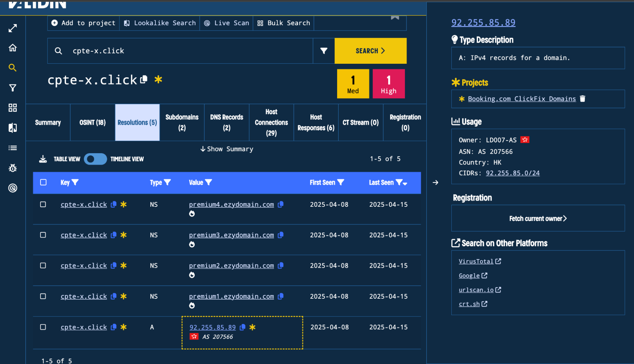Open the Host Connections (29) tab
Image resolution: width=634 pixels, height=364 pixels.
(x=271, y=122)
